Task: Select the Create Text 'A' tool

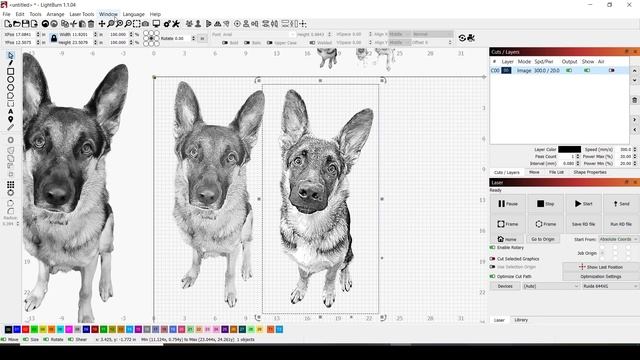Action: 11,111
